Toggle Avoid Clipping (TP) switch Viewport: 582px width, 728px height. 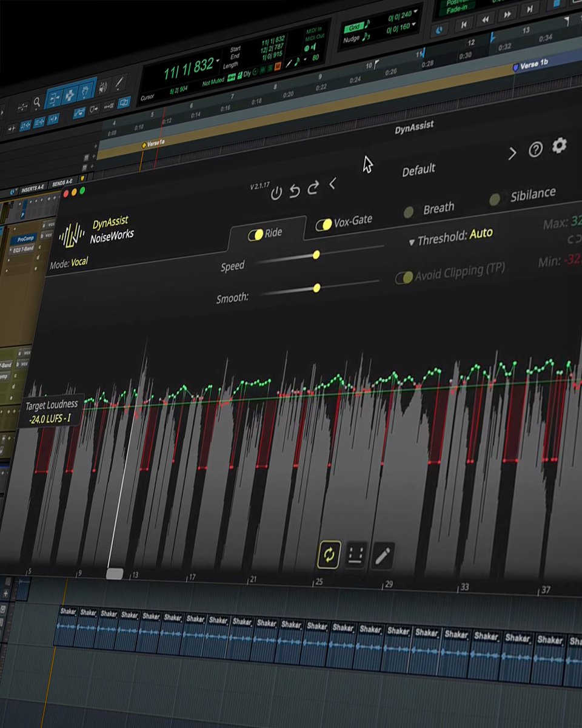[x=404, y=277]
